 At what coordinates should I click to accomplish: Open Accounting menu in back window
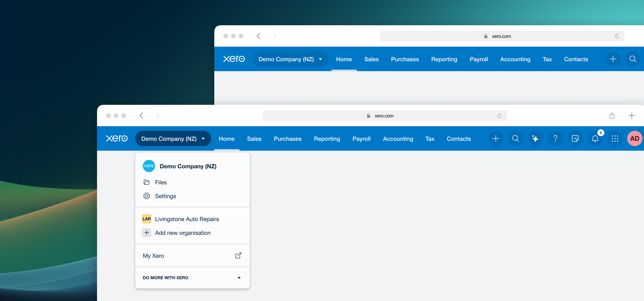tap(515, 59)
